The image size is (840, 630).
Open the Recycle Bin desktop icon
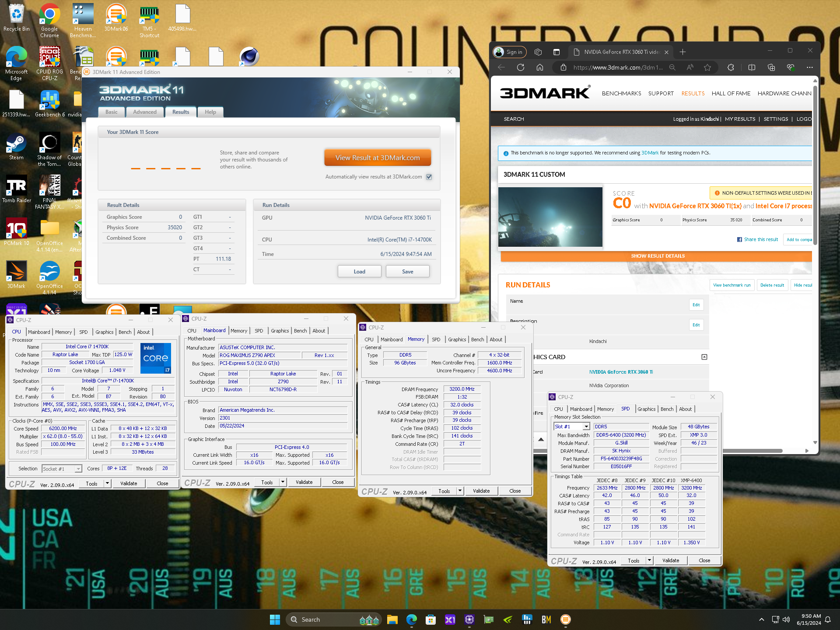[17, 18]
